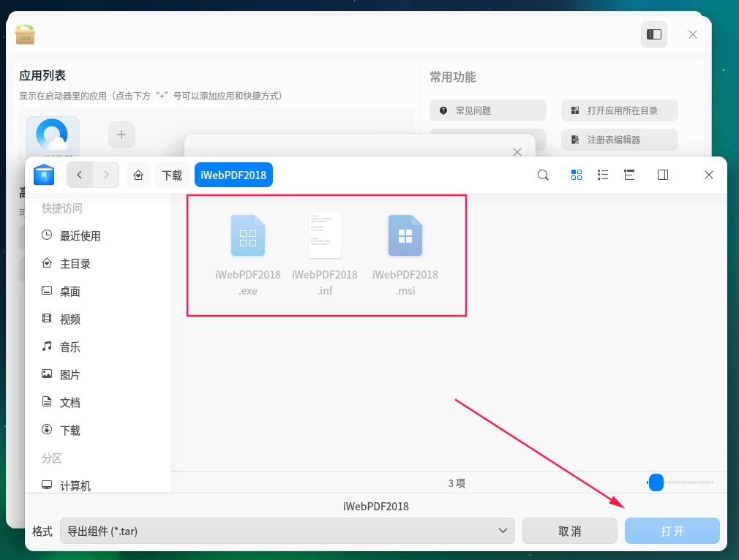
Task: Select the iWebPDF2018 breadcrumb segment
Action: point(233,175)
